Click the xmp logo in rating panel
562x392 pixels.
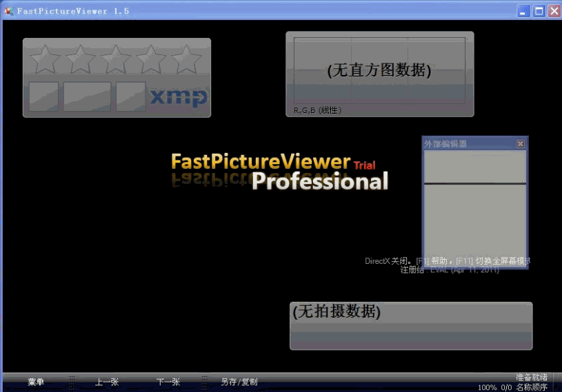(179, 97)
